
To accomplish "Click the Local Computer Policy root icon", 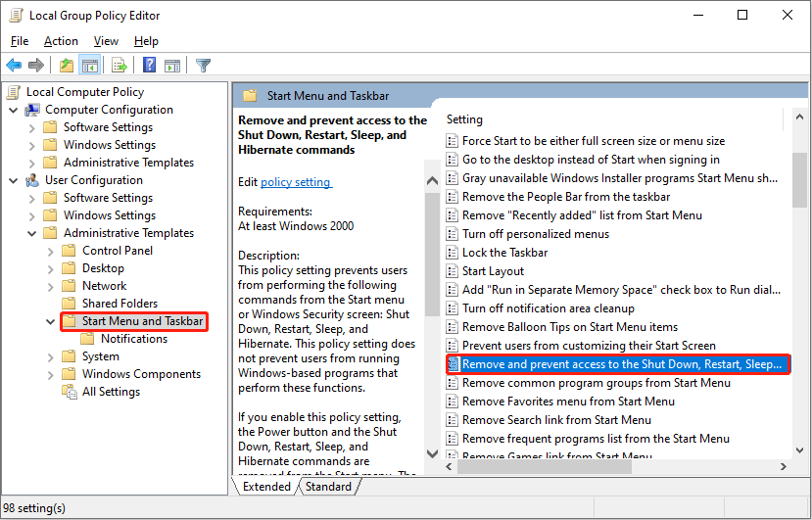I will tap(14, 92).
